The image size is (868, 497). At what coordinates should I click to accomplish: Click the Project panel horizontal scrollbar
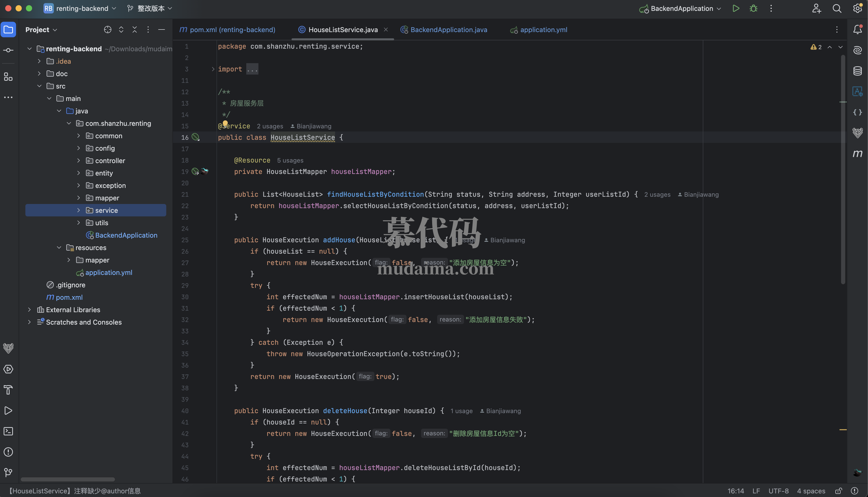[68, 479]
